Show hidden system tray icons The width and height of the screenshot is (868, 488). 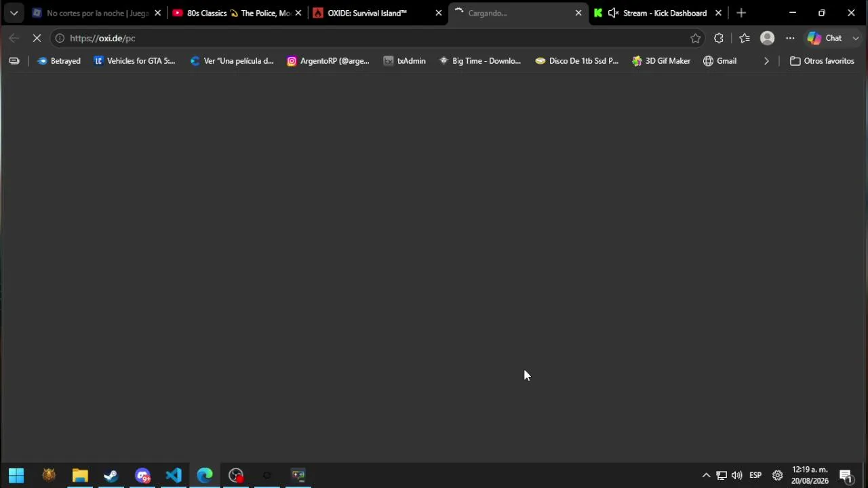(706, 475)
